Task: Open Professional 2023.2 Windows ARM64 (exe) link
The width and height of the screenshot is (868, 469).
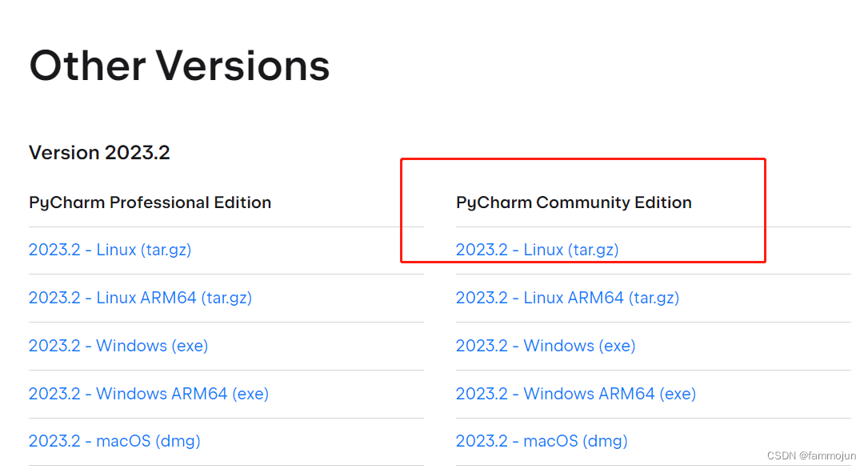Action: click(x=148, y=394)
